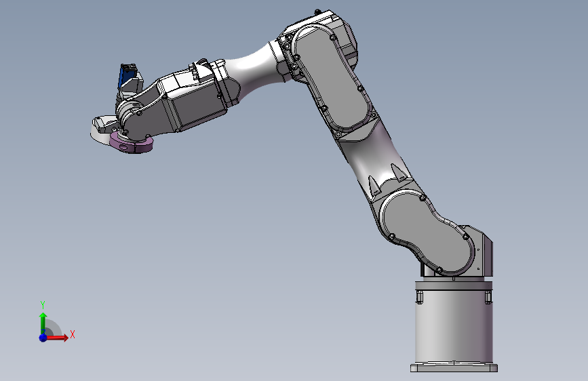Select the purple tool flange at wrist

point(132,144)
